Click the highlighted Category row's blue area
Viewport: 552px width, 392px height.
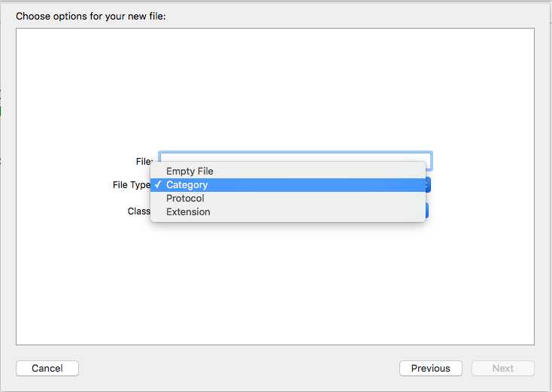click(x=317, y=185)
